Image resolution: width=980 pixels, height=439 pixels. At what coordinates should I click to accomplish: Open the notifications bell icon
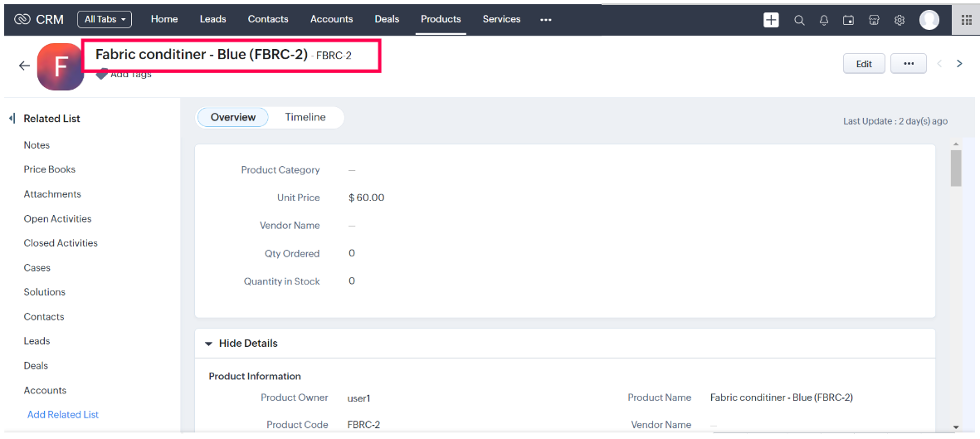click(824, 20)
